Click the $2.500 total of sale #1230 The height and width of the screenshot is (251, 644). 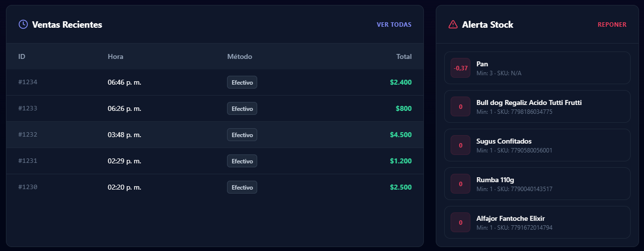[400, 187]
